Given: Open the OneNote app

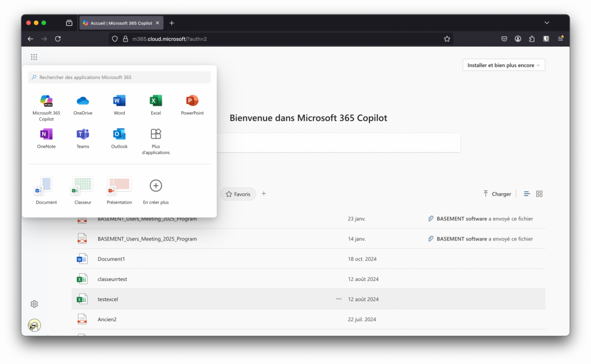Looking at the screenshot, I should (46, 137).
